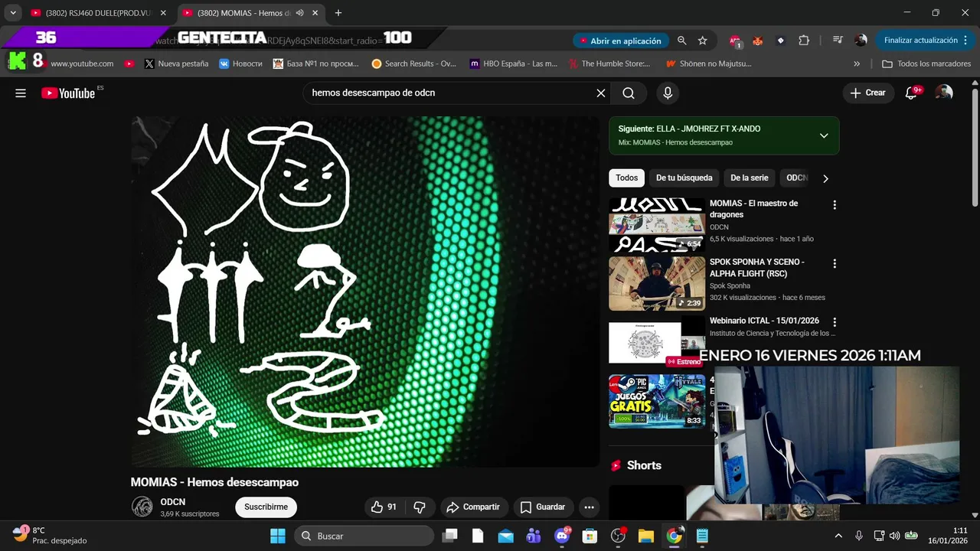Image resolution: width=980 pixels, height=551 pixels.
Task: Expand the Mix MOMIAS playlist panel
Action: [x=824, y=135]
